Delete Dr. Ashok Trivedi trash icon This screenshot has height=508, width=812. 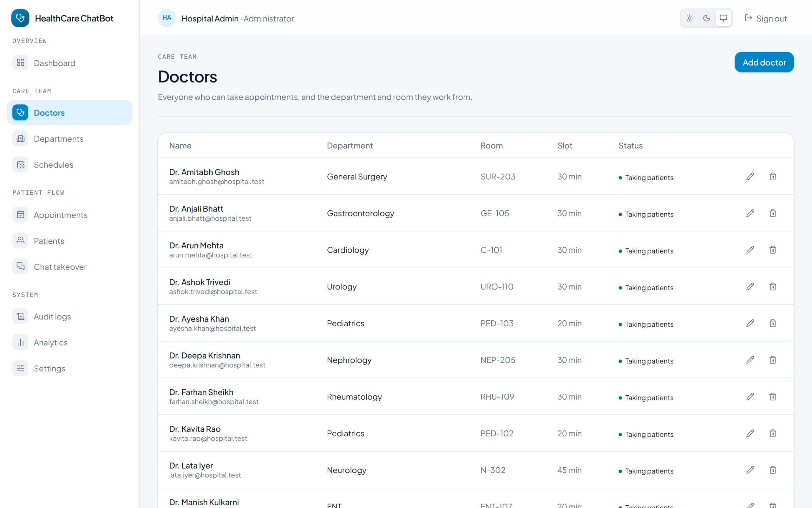pyautogui.click(x=773, y=286)
